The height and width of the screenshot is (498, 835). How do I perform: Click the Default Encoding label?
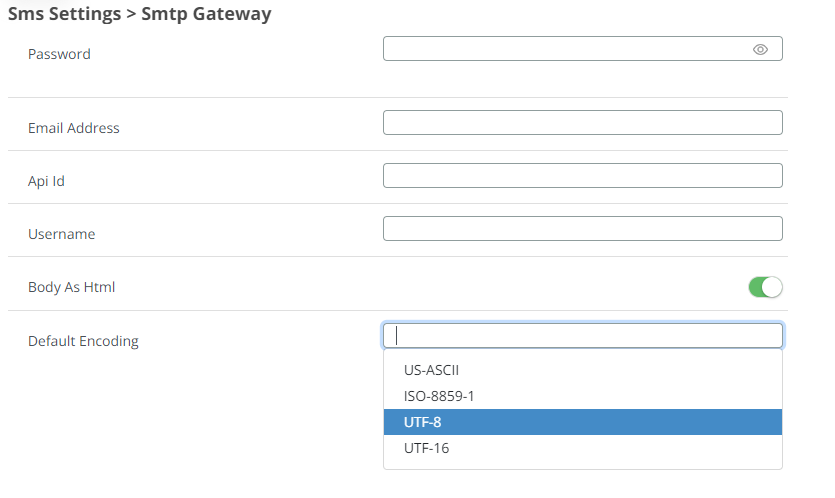click(x=83, y=341)
